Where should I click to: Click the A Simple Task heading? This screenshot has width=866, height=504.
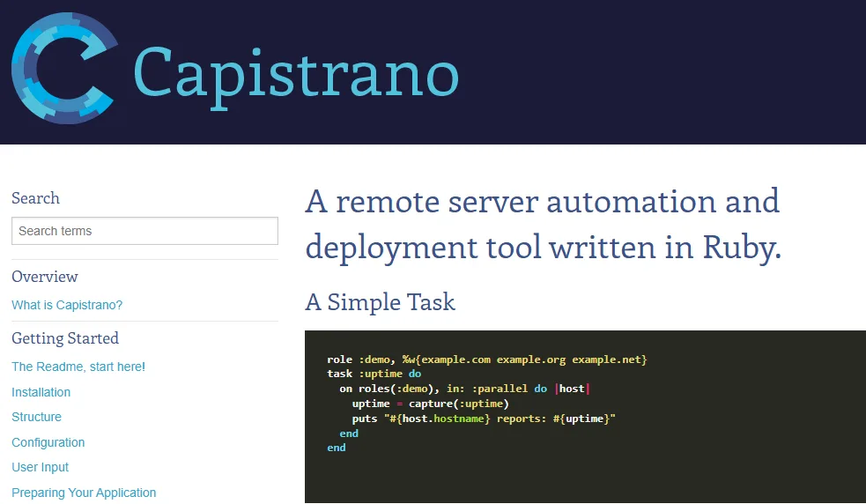pyautogui.click(x=380, y=302)
